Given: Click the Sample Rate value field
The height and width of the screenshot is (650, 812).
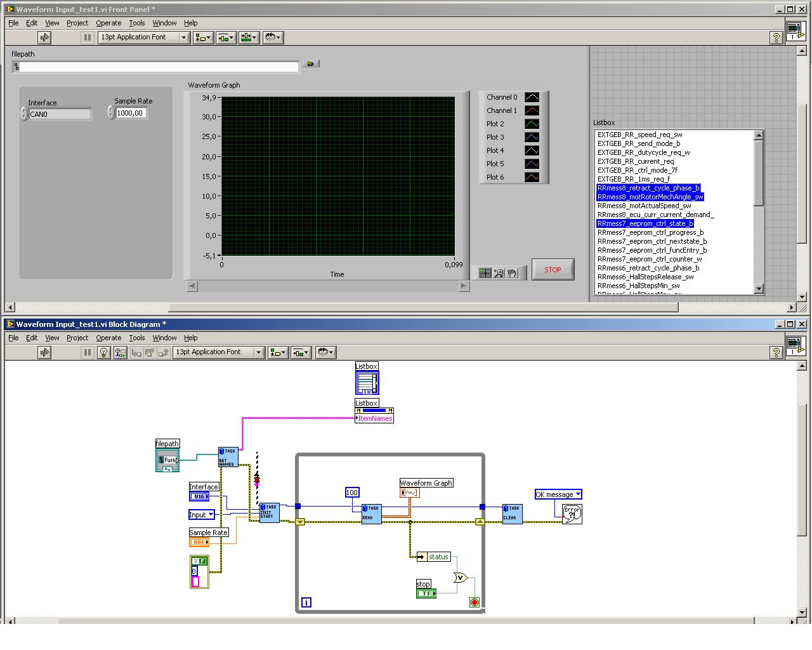Looking at the screenshot, I should click(x=131, y=113).
